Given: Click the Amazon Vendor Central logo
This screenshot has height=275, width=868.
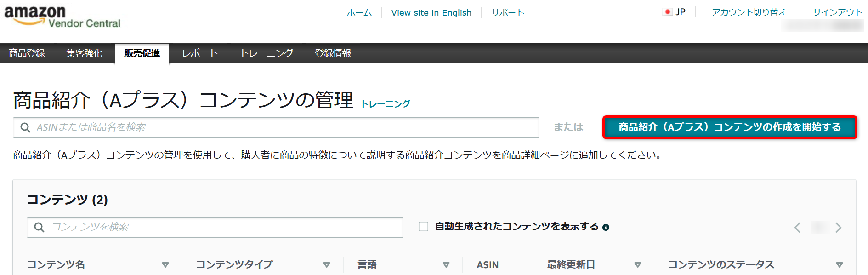Looking at the screenshot, I should [62, 17].
